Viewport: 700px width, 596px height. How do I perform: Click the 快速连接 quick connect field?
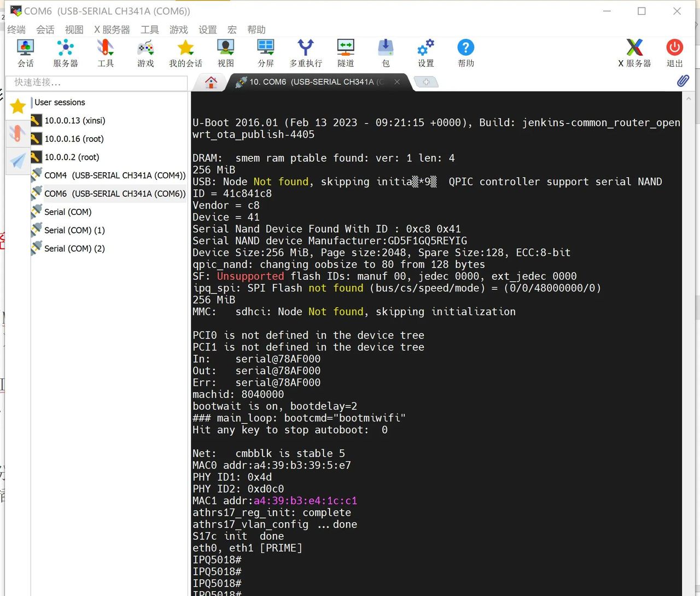pos(96,83)
